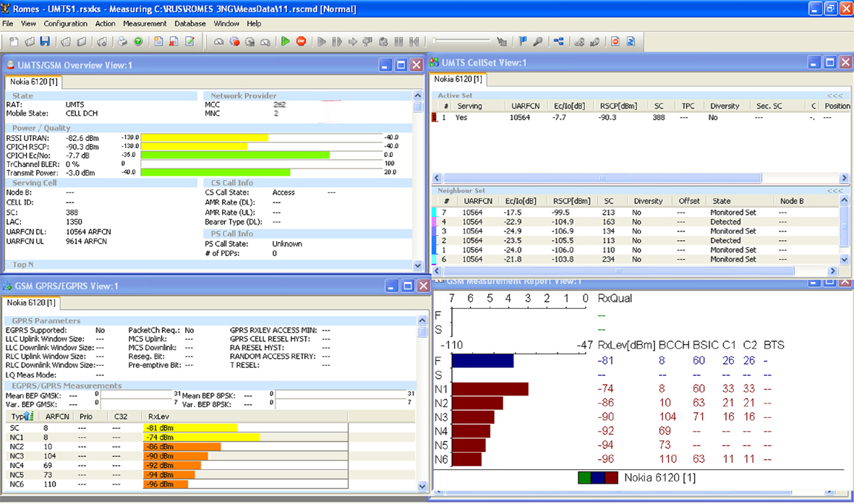Start measurement with the green play button

(x=285, y=41)
